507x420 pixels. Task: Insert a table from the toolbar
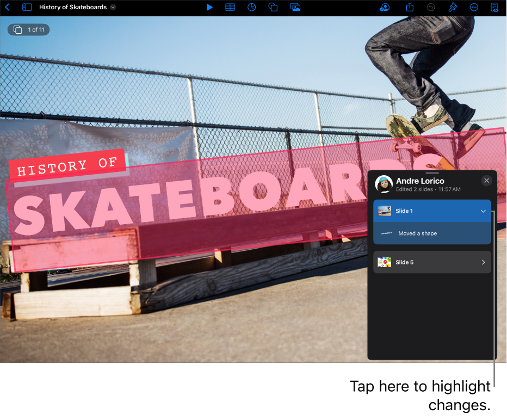click(230, 8)
